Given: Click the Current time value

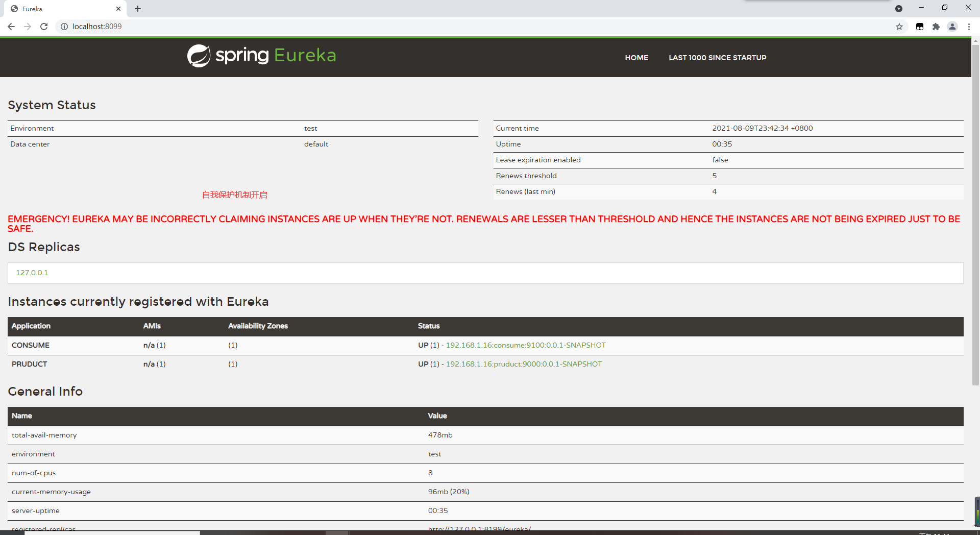Looking at the screenshot, I should (x=763, y=128).
